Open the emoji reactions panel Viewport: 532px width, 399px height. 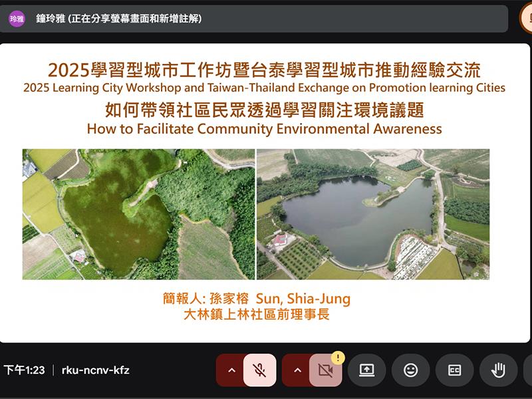click(411, 370)
